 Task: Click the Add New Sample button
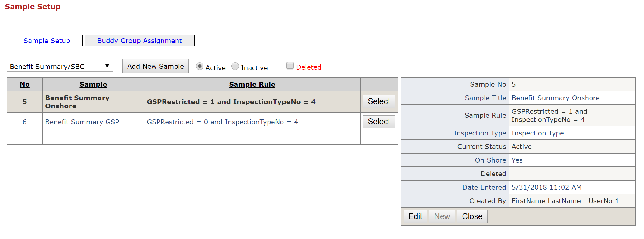[155, 66]
